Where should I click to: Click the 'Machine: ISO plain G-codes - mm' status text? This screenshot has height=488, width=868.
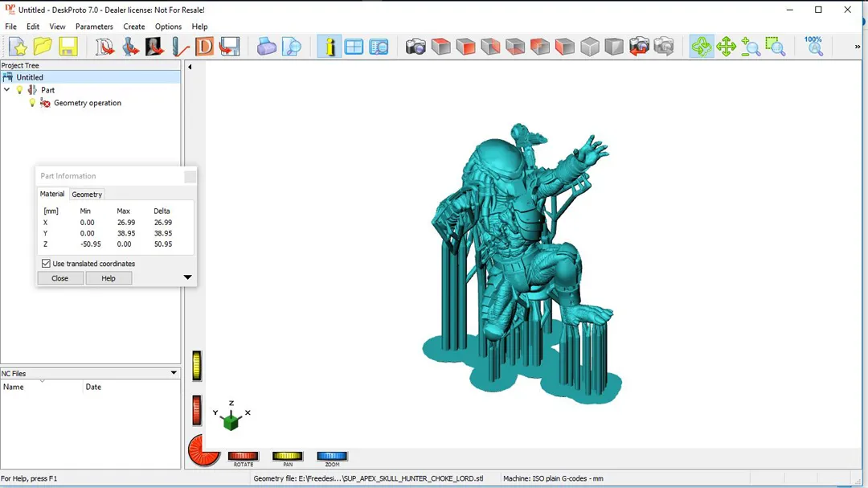pos(553,478)
